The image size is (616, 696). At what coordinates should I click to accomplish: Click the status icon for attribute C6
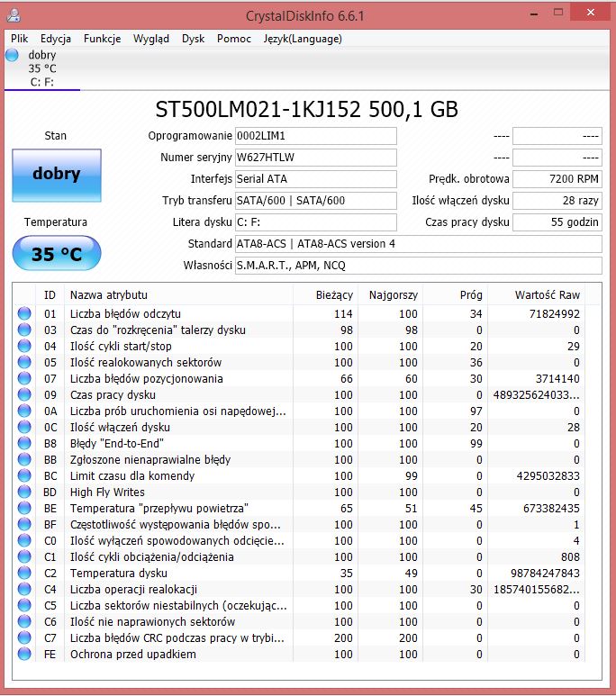[24, 621]
